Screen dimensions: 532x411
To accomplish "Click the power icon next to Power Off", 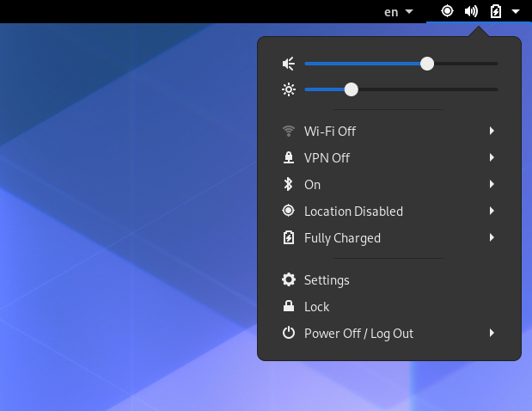I will tap(289, 333).
